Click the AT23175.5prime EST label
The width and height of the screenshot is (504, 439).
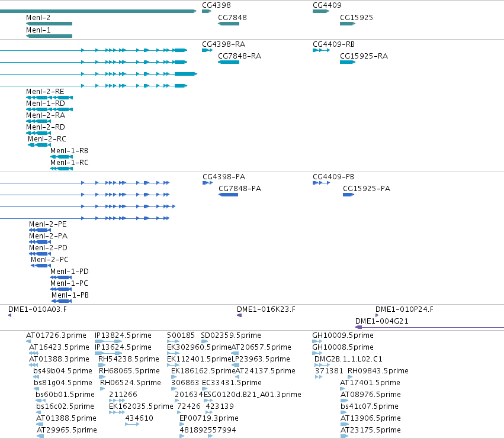point(371,430)
